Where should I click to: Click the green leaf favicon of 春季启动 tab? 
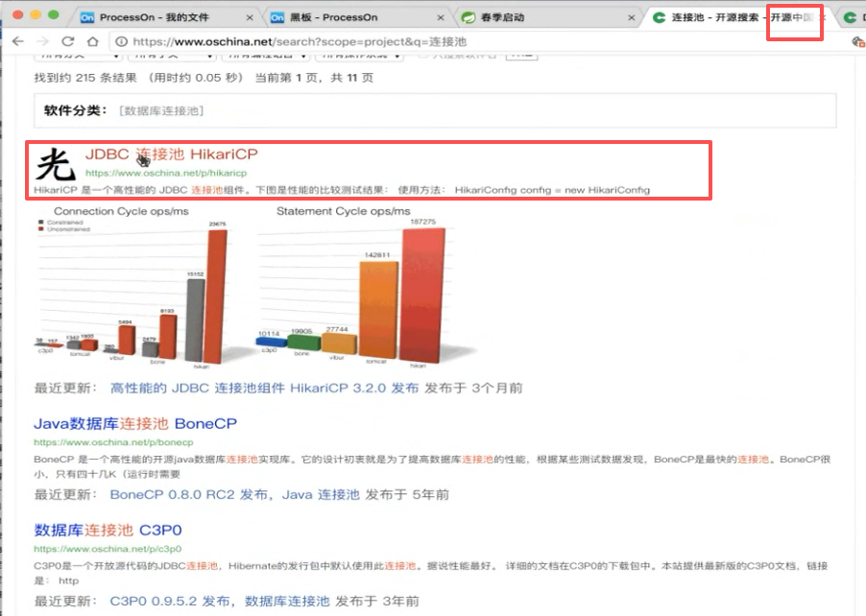click(x=469, y=17)
